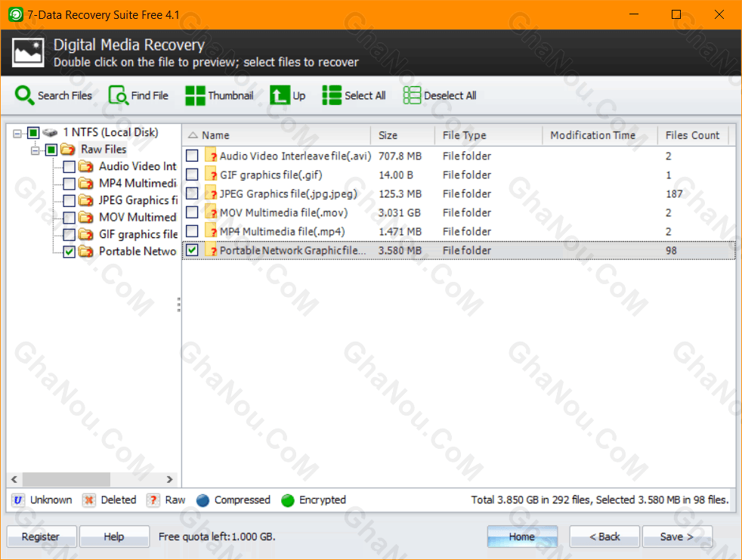Click the raw file icon beside MOV Multimedia file(.mov)
The image size is (742, 560).
click(x=211, y=212)
